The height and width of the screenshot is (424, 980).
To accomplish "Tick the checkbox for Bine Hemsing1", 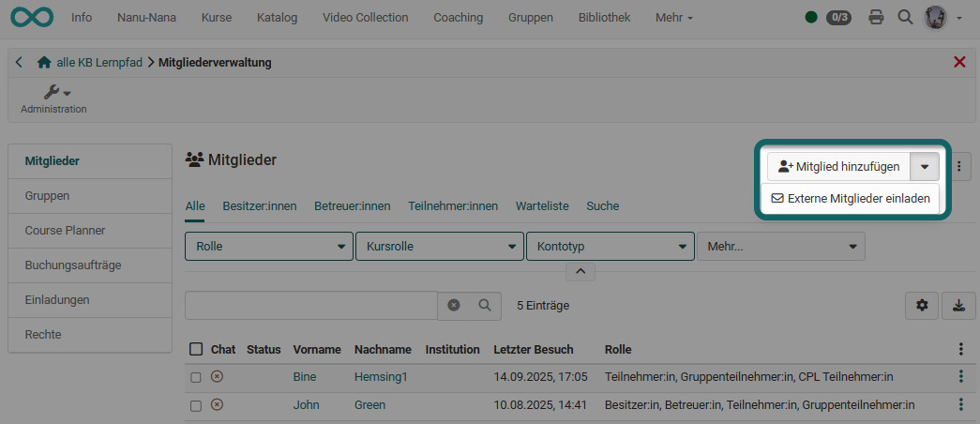I will pos(196,377).
